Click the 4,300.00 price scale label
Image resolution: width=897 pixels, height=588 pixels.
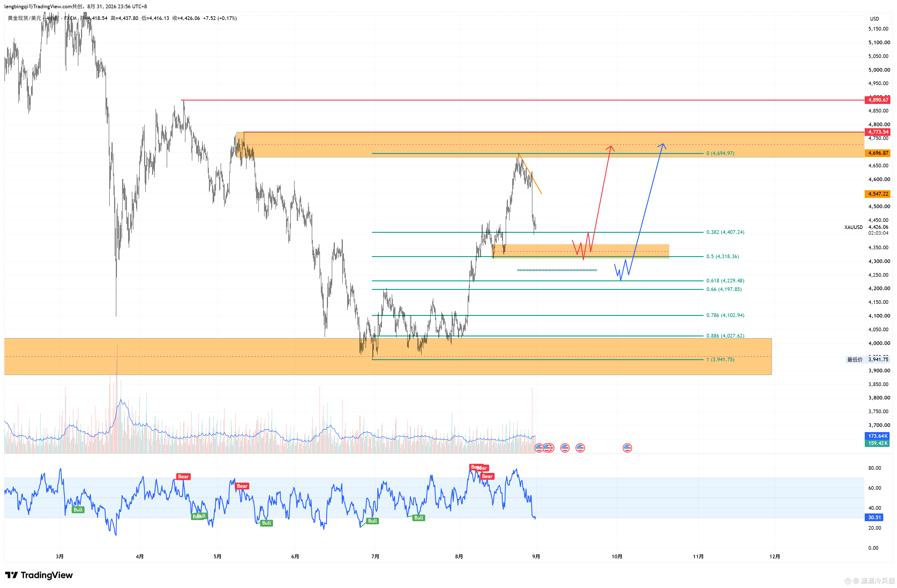879,261
